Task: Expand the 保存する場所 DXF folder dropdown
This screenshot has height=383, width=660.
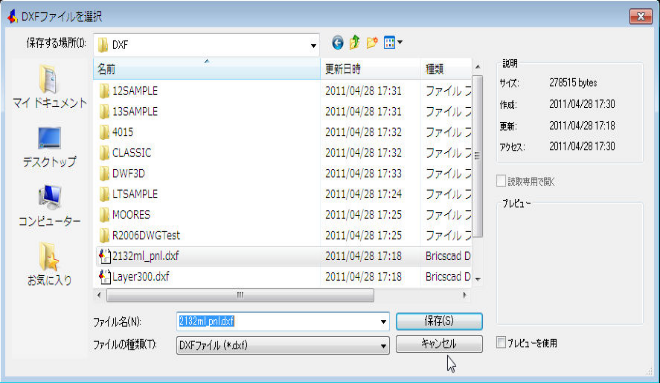Action: pos(313,45)
